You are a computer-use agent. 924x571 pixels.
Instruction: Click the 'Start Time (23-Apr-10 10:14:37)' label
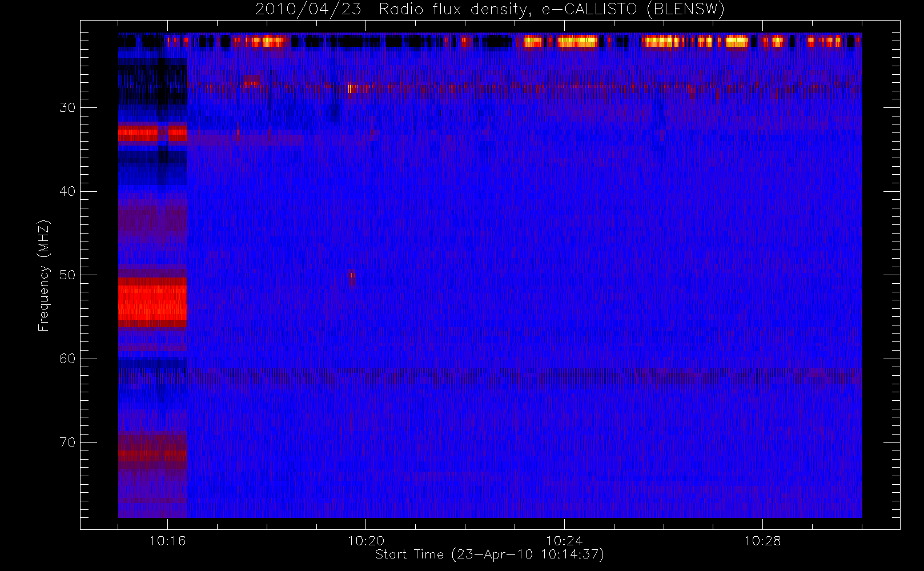(489, 554)
